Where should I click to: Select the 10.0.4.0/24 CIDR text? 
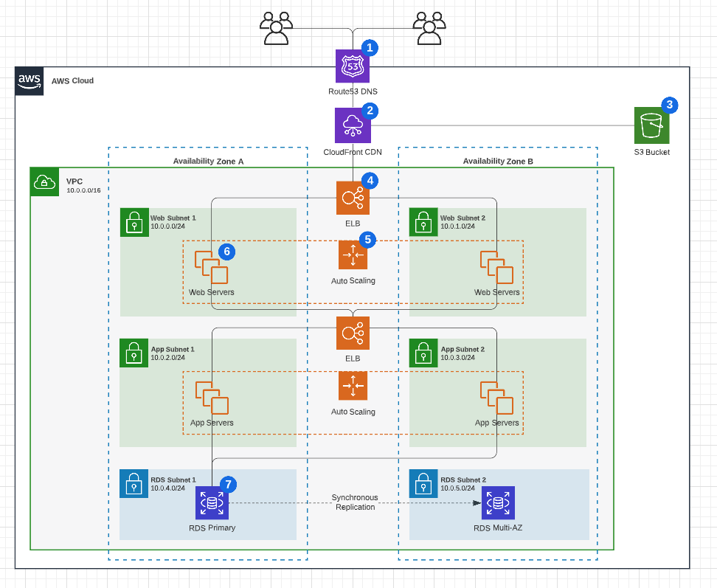click(168, 488)
